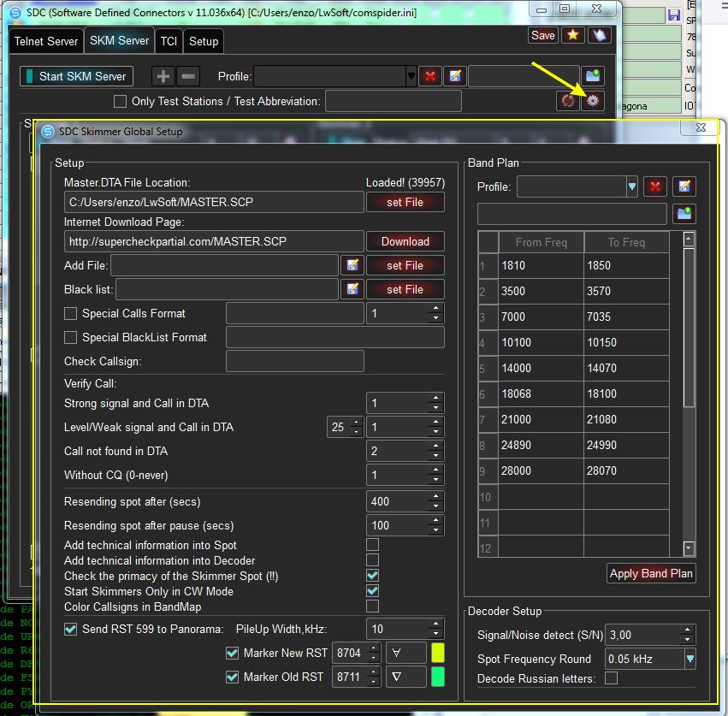Click the Band Plan scrollbar down arrow
Screen dimensions: 728x716
[689, 547]
